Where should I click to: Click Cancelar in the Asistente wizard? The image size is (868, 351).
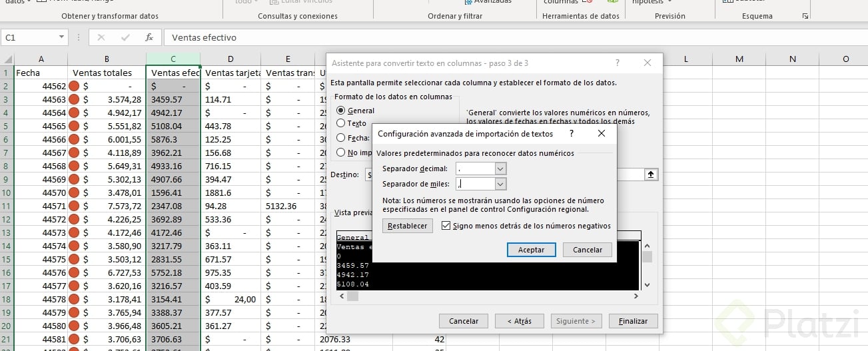pos(464,321)
